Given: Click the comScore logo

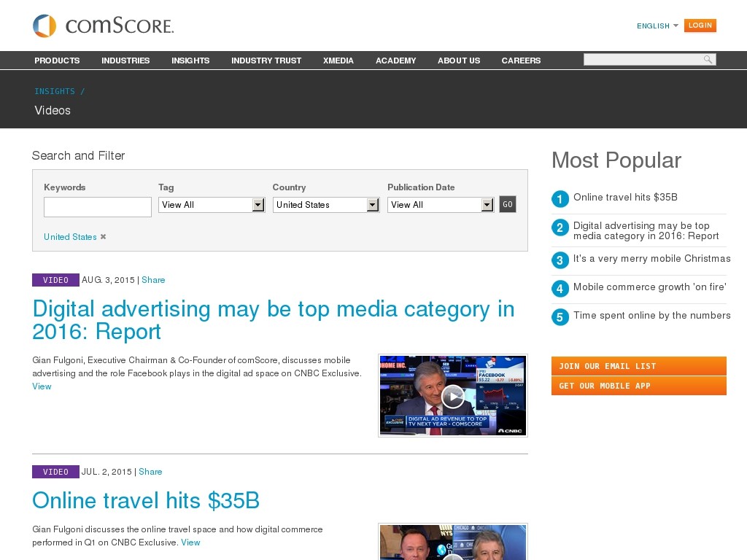Looking at the screenshot, I should pyautogui.click(x=104, y=26).
